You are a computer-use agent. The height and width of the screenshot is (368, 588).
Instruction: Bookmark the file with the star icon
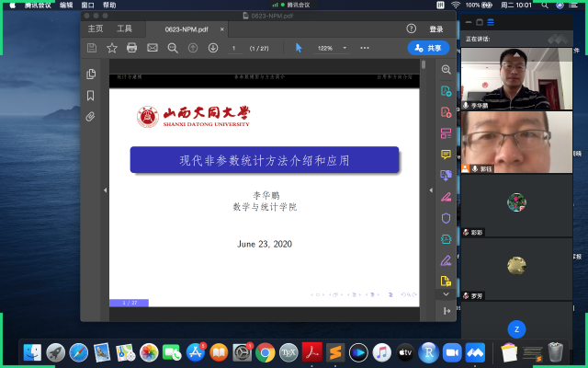click(x=112, y=48)
